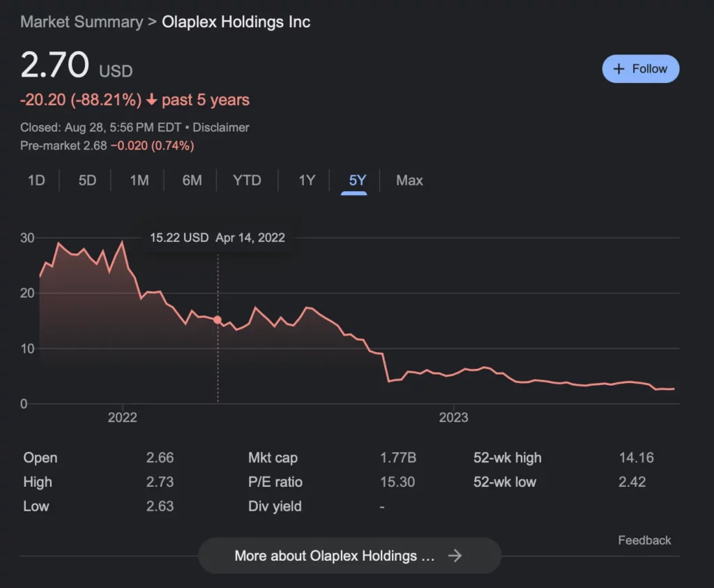Select the active 5Y tab
This screenshot has width=714, height=588.
[x=357, y=181]
